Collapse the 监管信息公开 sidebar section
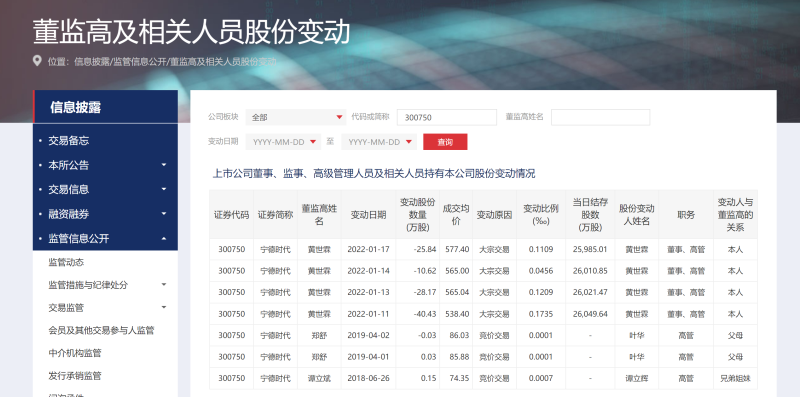Image resolution: width=800 pixels, height=397 pixels. tap(164, 238)
